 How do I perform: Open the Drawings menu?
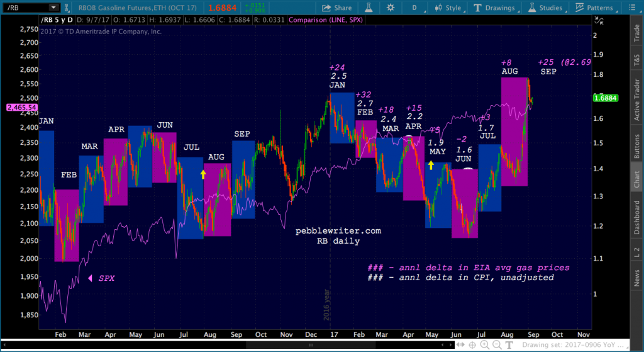coord(496,8)
